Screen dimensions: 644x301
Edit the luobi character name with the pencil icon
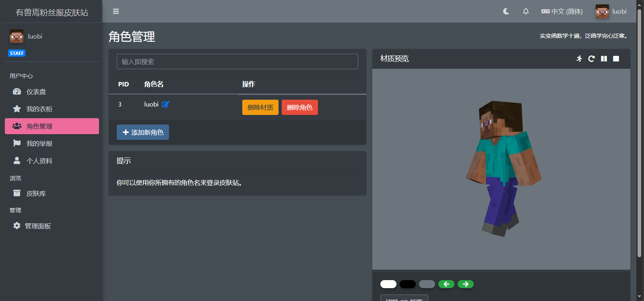tap(165, 104)
